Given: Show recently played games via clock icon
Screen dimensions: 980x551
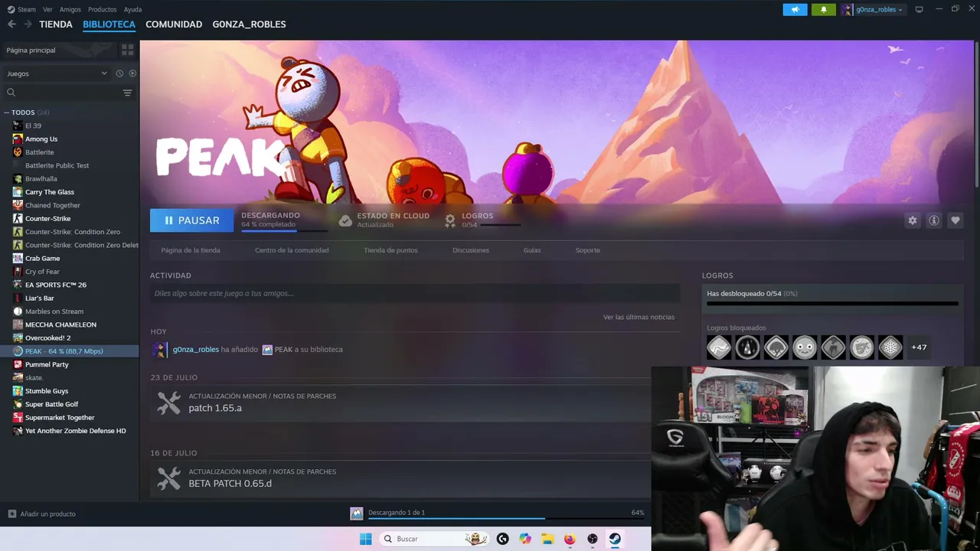Looking at the screenshot, I should pyautogui.click(x=119, y=73).
